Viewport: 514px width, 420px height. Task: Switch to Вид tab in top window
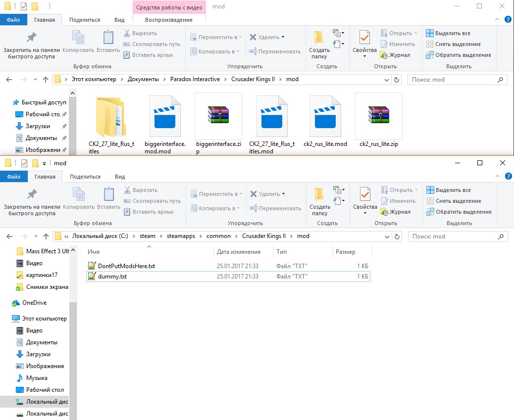(119, 20)
